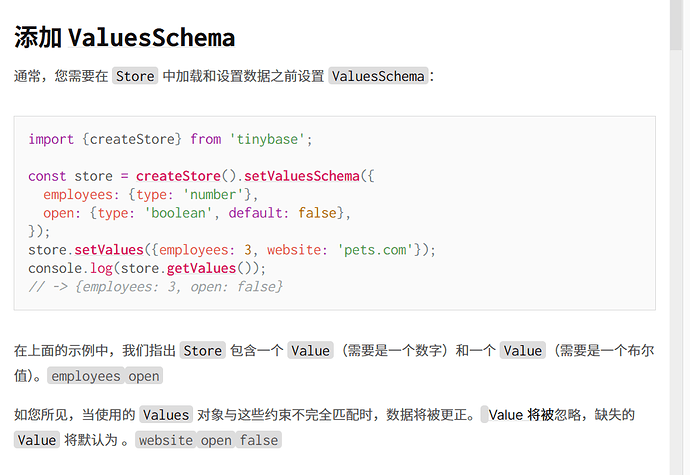Click the Value code link before 将默认为
This screenshot has height=475, width=690.
coord(37,439)
